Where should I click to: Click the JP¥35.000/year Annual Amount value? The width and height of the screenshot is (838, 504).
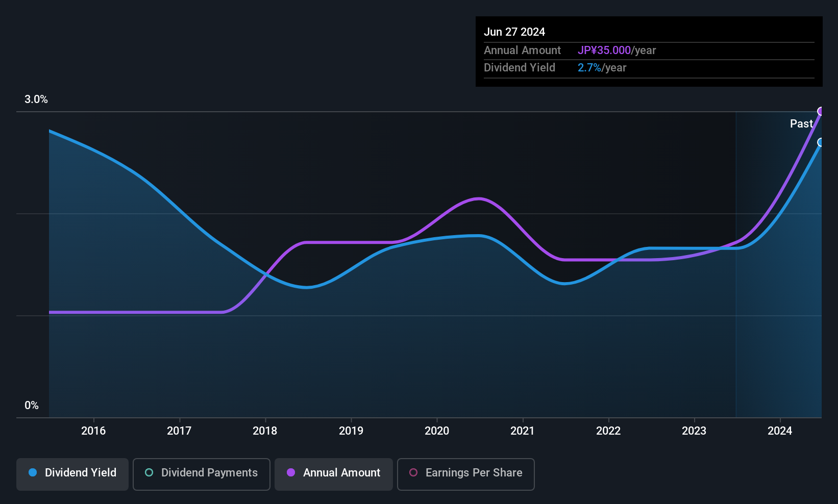[617, 51]
